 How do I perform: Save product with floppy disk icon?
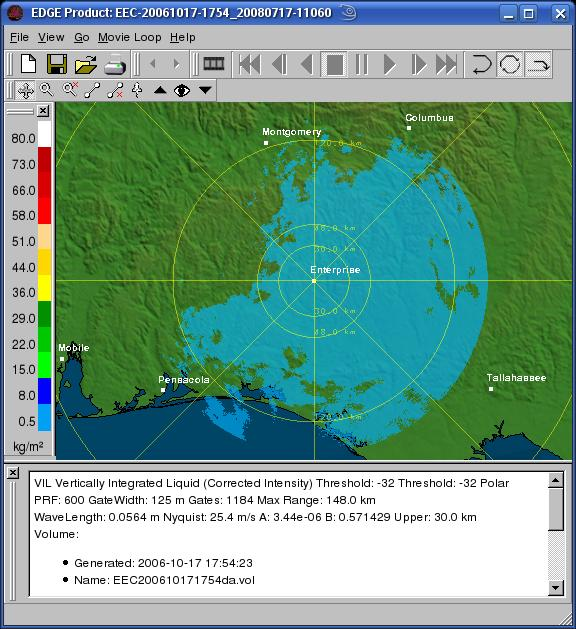[x=57, y=64]
